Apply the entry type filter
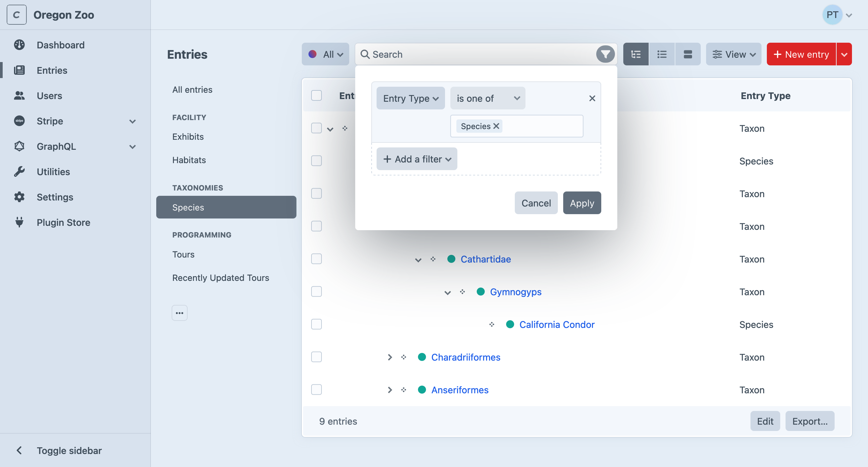Image resolution: width=868 pixels, height=467 pixels. (582, 203)
